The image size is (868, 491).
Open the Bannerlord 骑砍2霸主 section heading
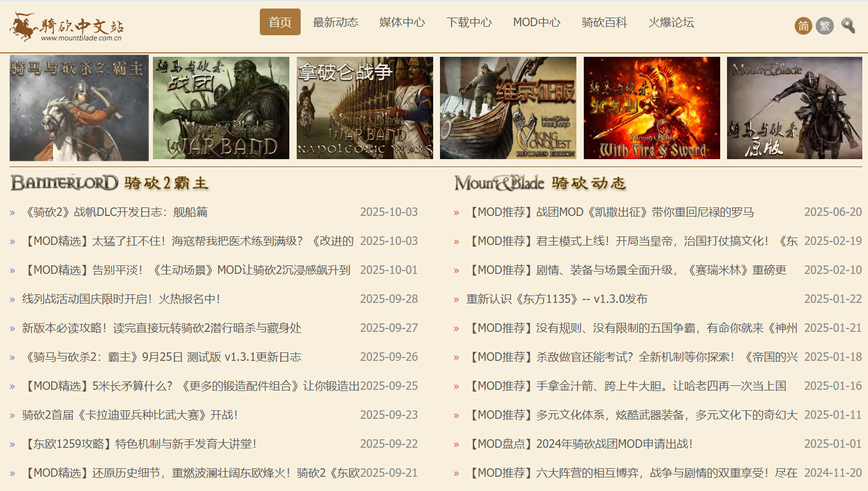coord(110,183)
